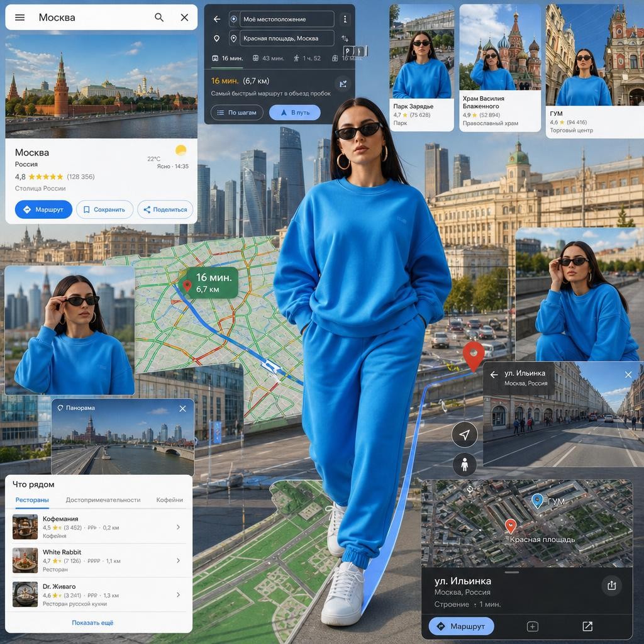This screenshot has height=644, width=644.
Task: Open the ГУМ place card
Action: point(595,70)
